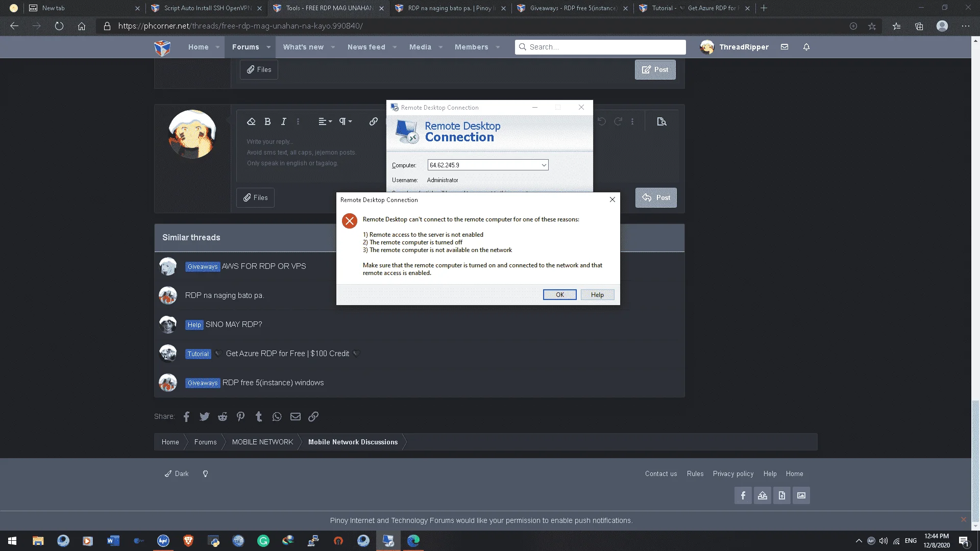Open the Forums nav menu item
The height and width of the screenshot is (551, 980).
[246, 47]
